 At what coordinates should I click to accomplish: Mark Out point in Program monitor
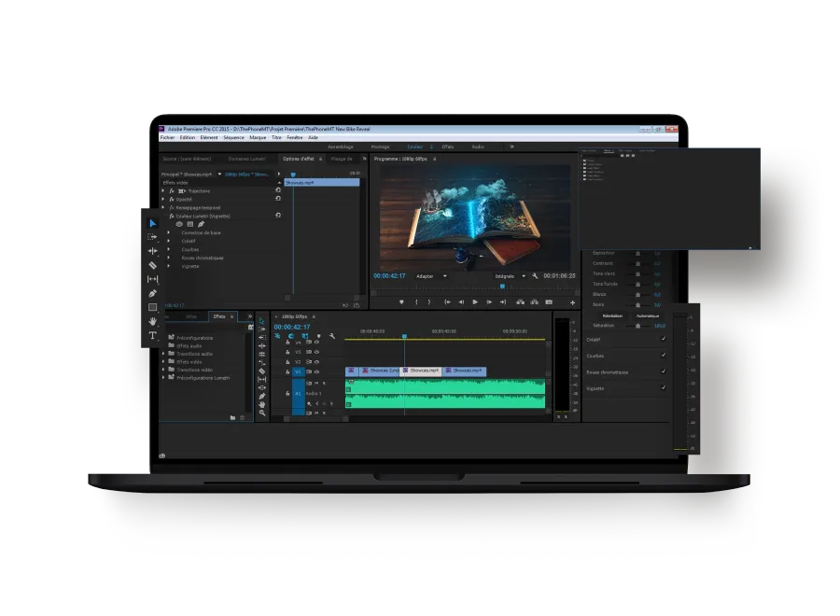click(x=429, y=302)
